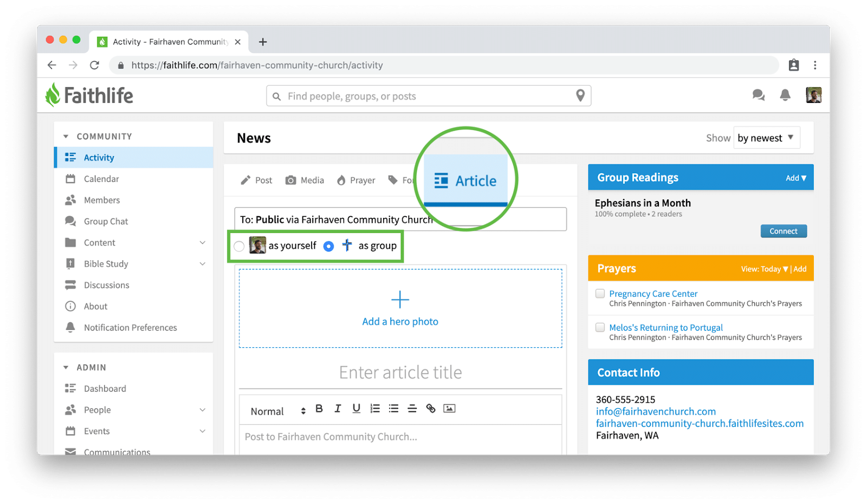This screenshot has height=504, width=867.
Task: Click the alignment icon in editor toolbar
Action: tap(412, 409)
